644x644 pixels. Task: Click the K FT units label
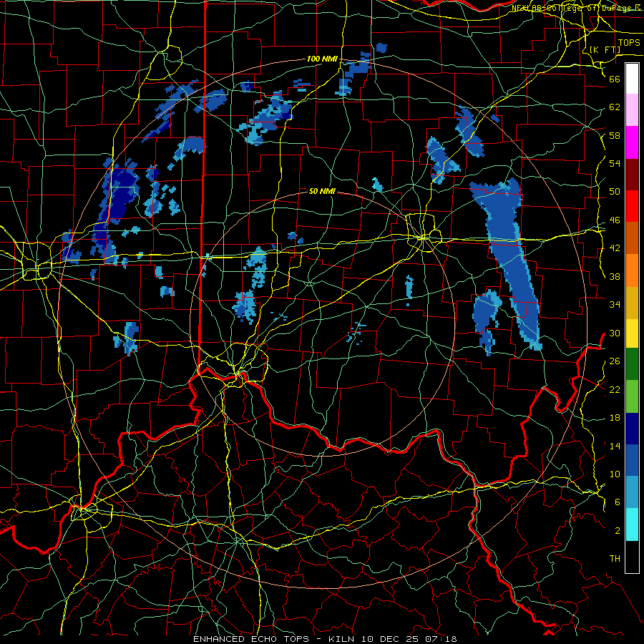point(605,49)
